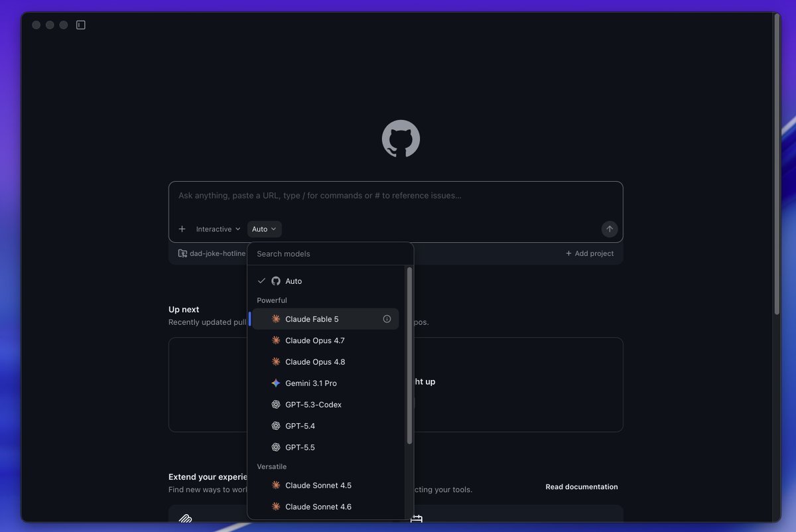Click the Versatile section label
Image resolution: width=796 pixels, height=532 pixels.
272,466
